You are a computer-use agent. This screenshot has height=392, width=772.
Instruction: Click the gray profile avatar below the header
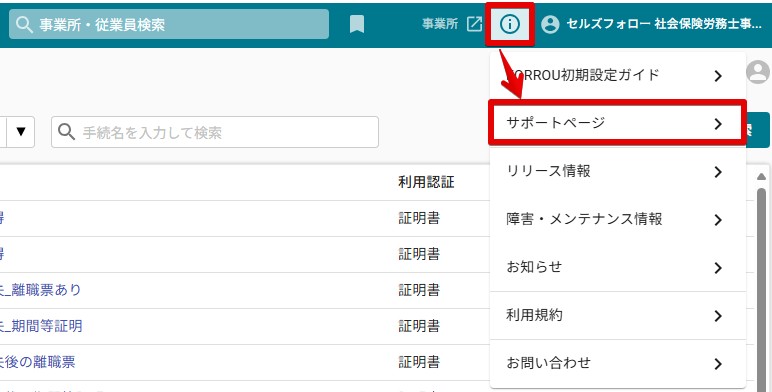[x=757, y=72]
